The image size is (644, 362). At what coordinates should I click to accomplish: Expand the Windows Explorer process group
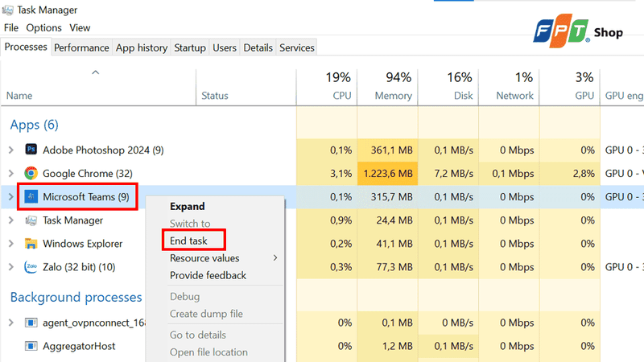pos(11,244)
